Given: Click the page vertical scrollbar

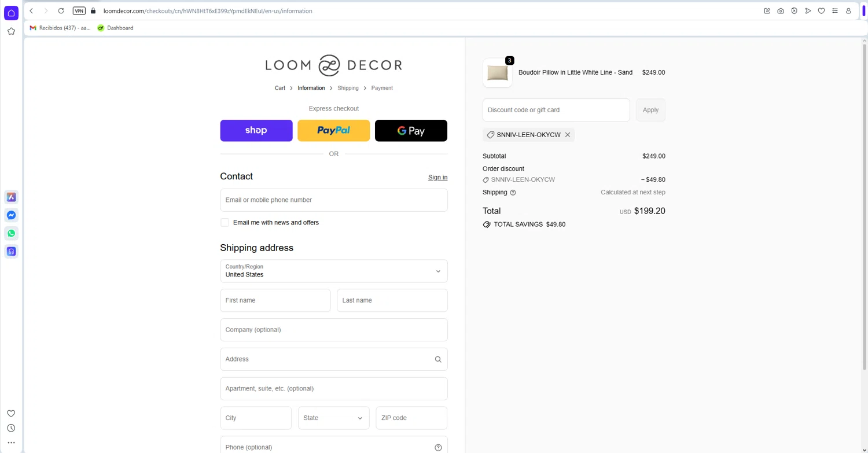Looking at the screenshot, I should 865,208.
